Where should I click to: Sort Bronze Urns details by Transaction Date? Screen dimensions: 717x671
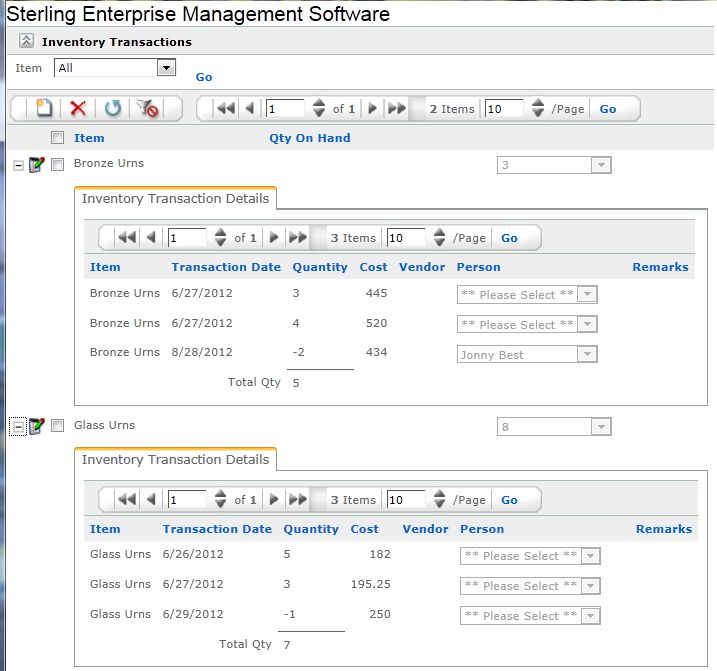point(226,267)
